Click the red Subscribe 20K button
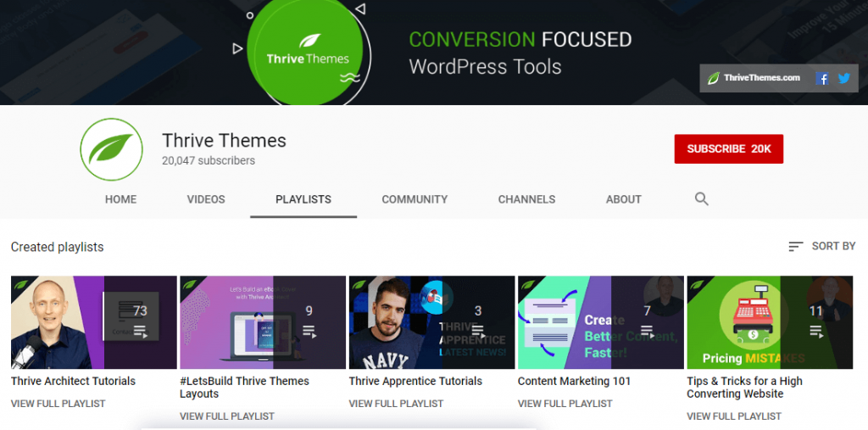 (x=728, y=149)
